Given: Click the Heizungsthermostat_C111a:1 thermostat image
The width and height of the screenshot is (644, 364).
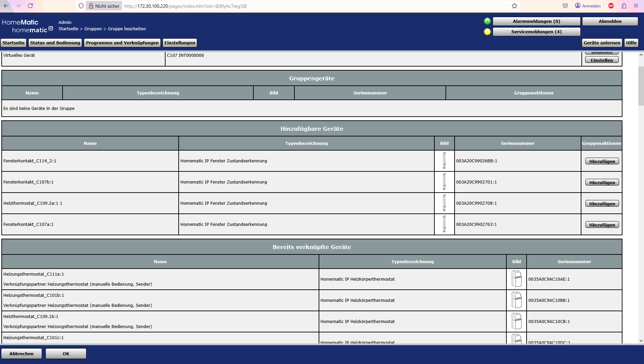Looking at the screenshot, I should pos(516,279).
